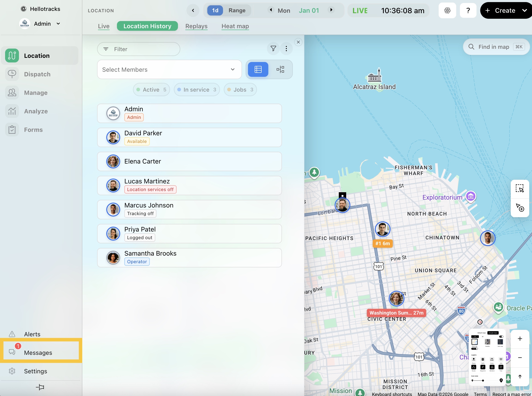Image resolution: width=532 pixels, height=396 pixels.
Task: Click the funnel filter icon
Action: click(x=273, y=49)
